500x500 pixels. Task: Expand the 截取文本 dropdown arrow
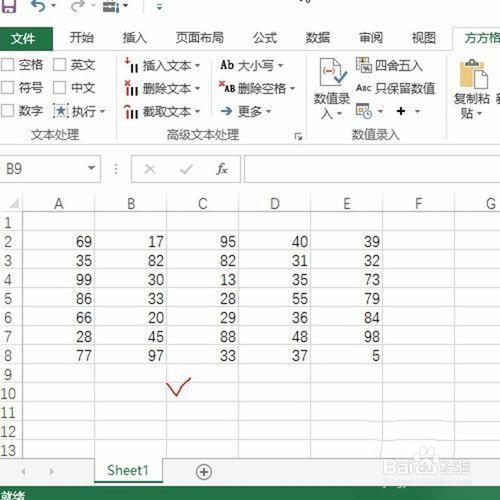click(197, 112)
